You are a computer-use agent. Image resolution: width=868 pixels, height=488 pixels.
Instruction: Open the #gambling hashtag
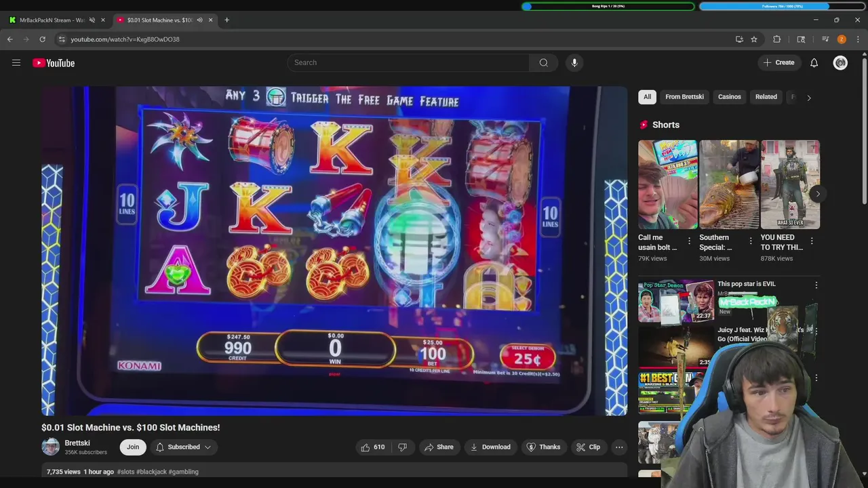(x=184, y=472)
